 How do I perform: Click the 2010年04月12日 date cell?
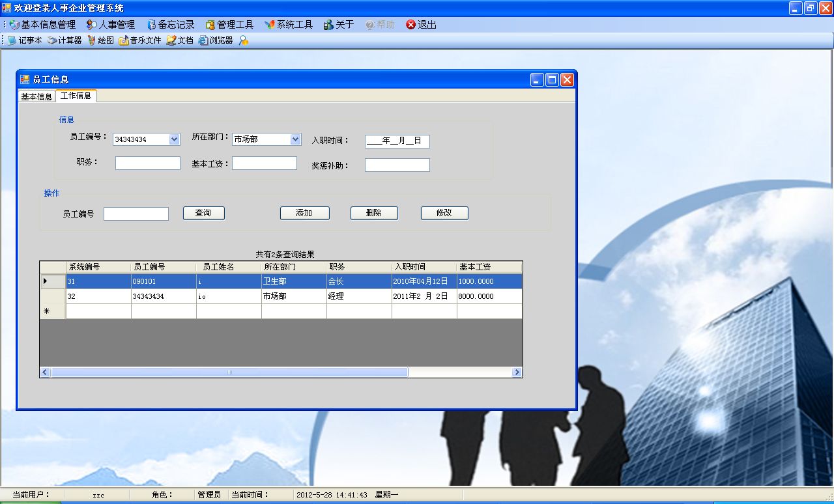click(x=424, y=281)
